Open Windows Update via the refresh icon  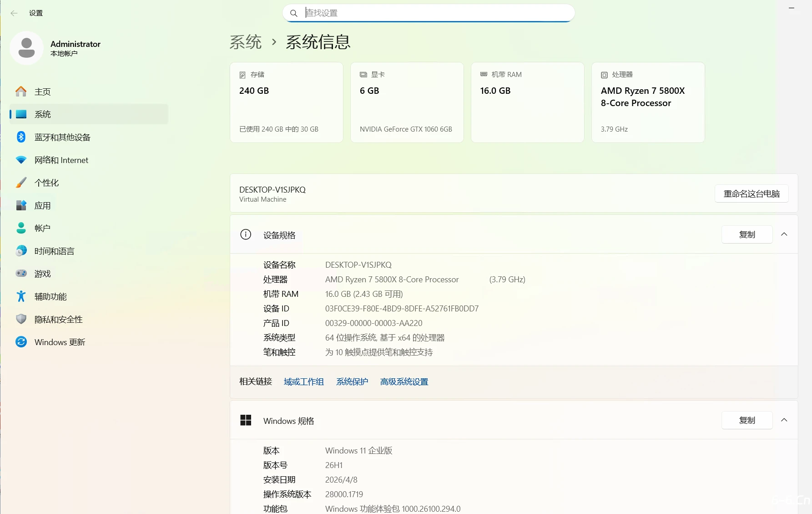pyautogui.click(x=21, y=342)
